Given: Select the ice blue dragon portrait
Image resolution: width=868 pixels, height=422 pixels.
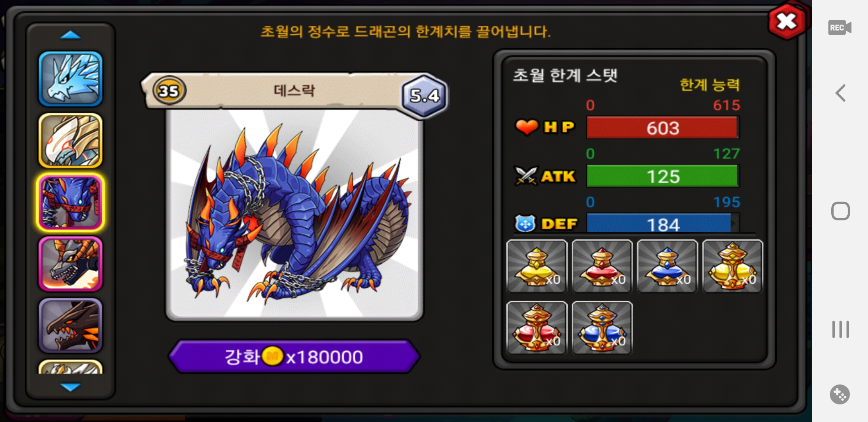Looking at the screenshot, I should coord(70,79).
